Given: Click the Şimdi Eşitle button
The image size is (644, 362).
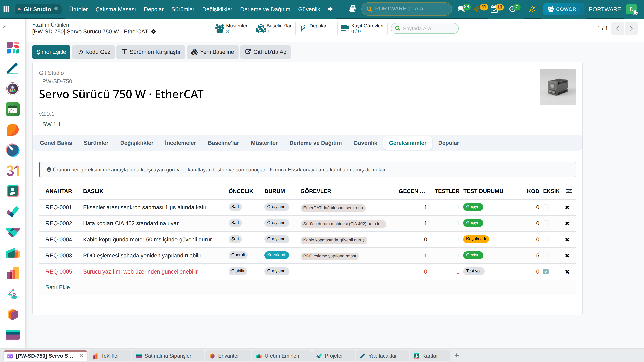Looking at the screenshot, I should (x=51, y=52).
